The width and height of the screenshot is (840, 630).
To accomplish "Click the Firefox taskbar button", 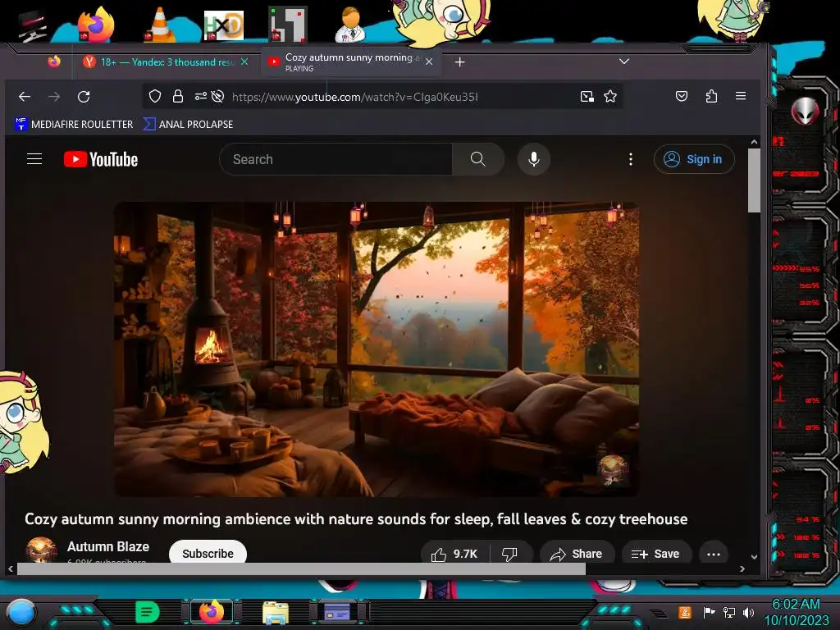I will coord(212,612).
